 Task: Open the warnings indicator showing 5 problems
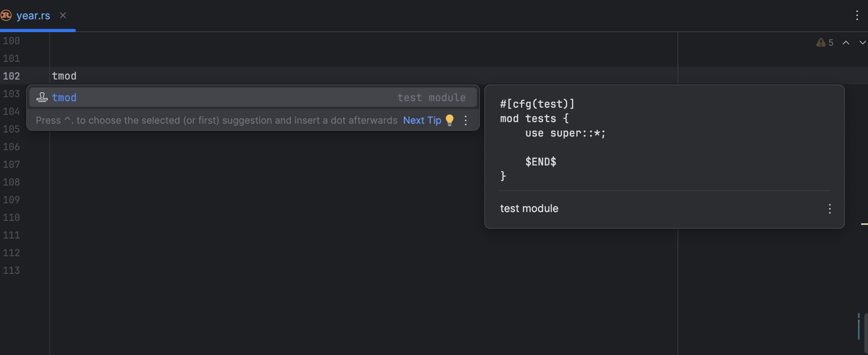pyautogui.click(x=825, y=43)
